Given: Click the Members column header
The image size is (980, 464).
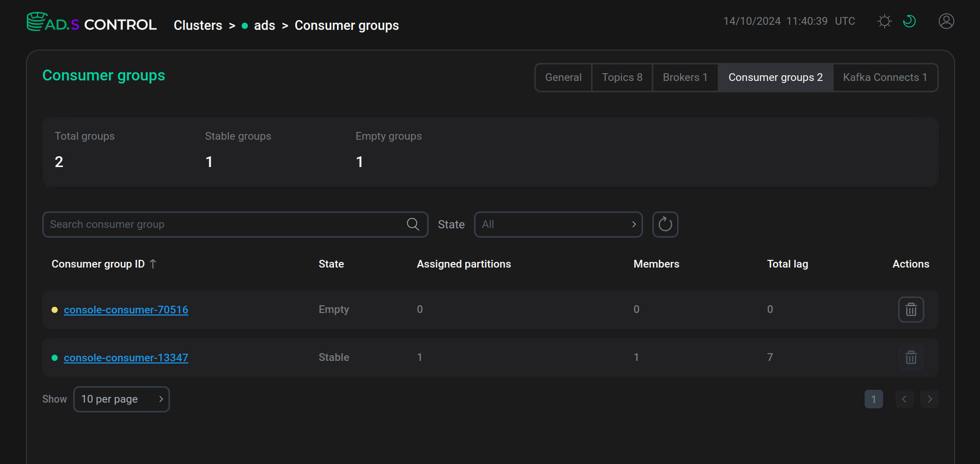Looking at the screenshot, I should tap(656, 264).
